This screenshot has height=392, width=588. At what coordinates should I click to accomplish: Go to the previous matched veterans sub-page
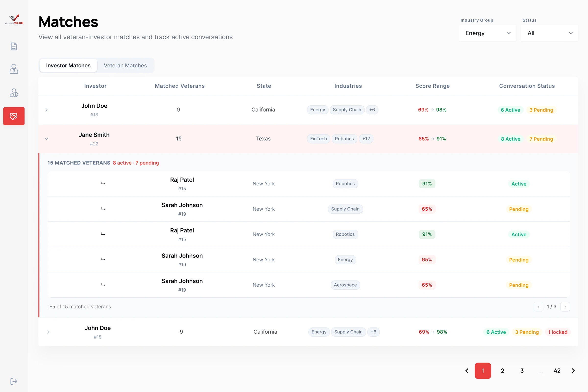539,307
